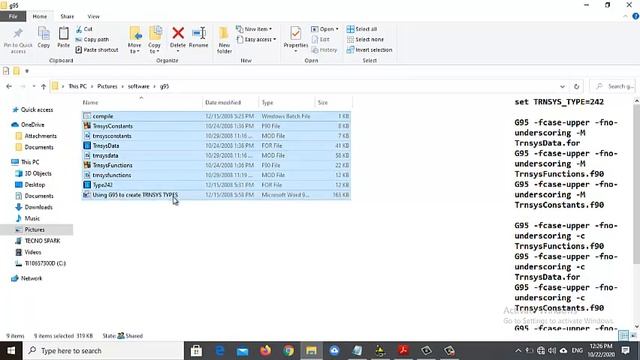Open the New item dropdown
The image size is (640, 360).
pyautogui.click(x=254, y=29)
